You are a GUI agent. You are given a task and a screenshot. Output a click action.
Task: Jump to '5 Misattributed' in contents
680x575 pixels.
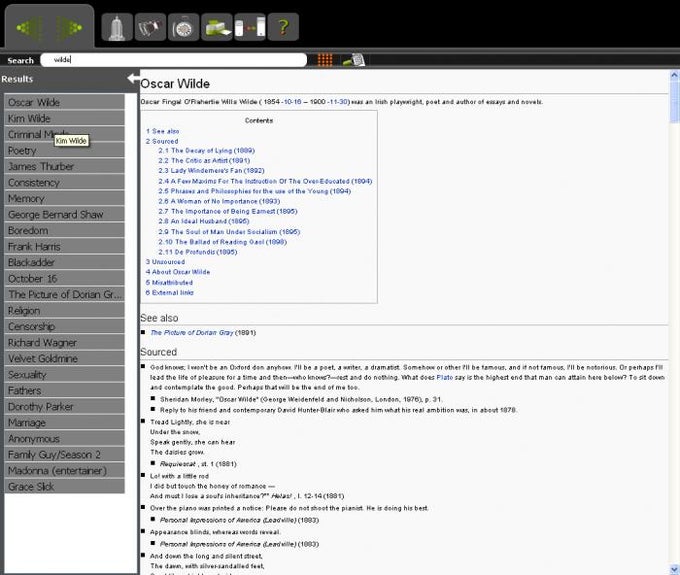point(169,282)
